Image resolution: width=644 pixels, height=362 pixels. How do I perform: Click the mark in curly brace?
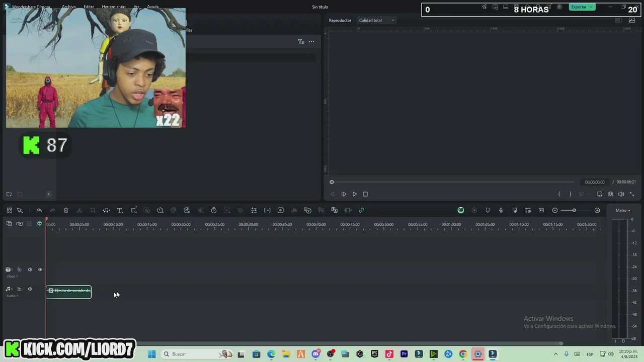[x=559, y=194]
